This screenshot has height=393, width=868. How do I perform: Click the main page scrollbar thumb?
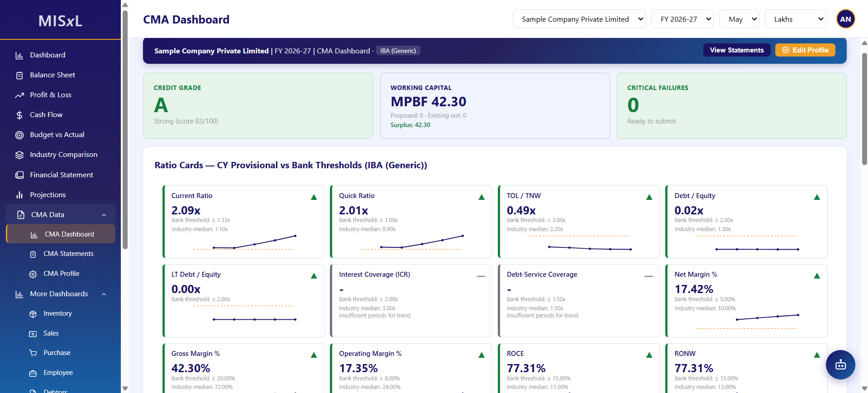(x=864, y=109)
